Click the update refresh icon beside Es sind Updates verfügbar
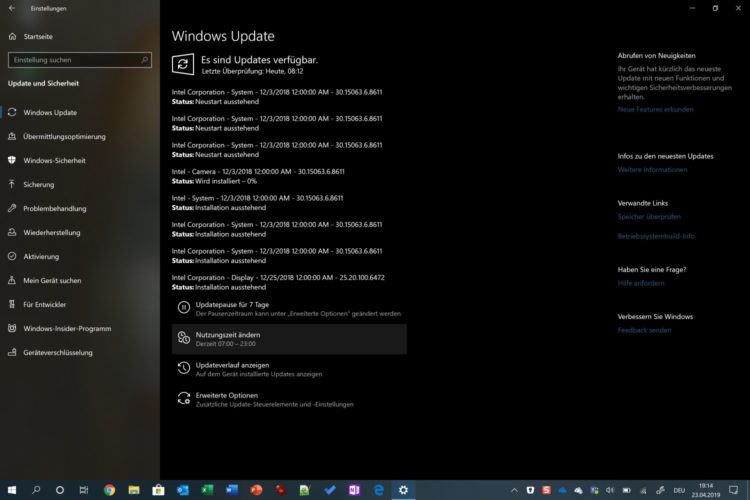This screenshot has width=750, height=500. (x=183, y=64)
